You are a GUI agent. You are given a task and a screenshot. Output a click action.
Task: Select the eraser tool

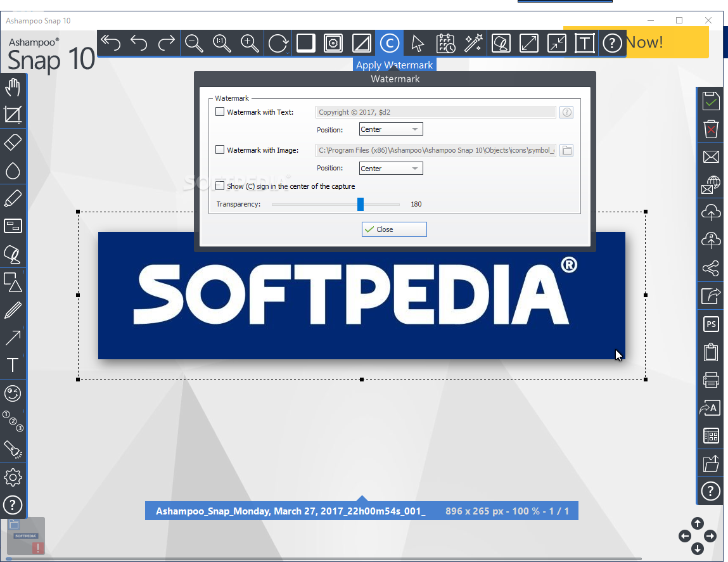[x=13, y=143]
